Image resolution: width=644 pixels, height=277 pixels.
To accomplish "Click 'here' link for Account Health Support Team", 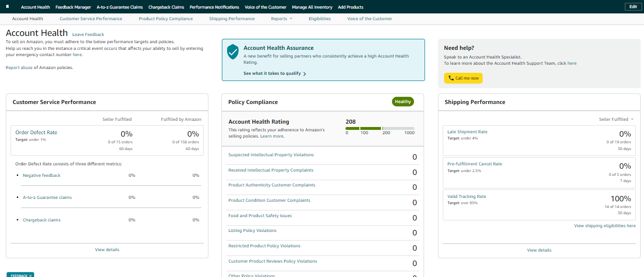I will [572, 63].
